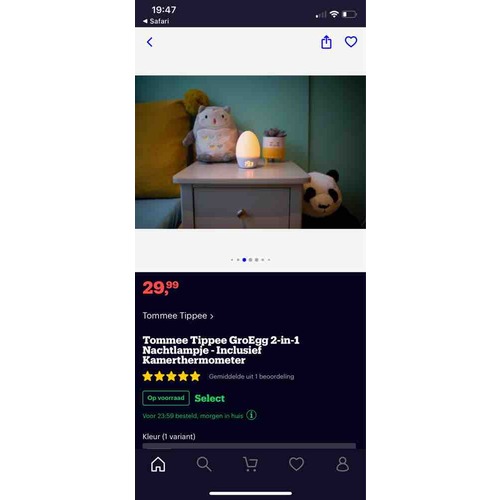Tap 'Gemiddelde uit 1 beoordeling' text

click(251, 377)
